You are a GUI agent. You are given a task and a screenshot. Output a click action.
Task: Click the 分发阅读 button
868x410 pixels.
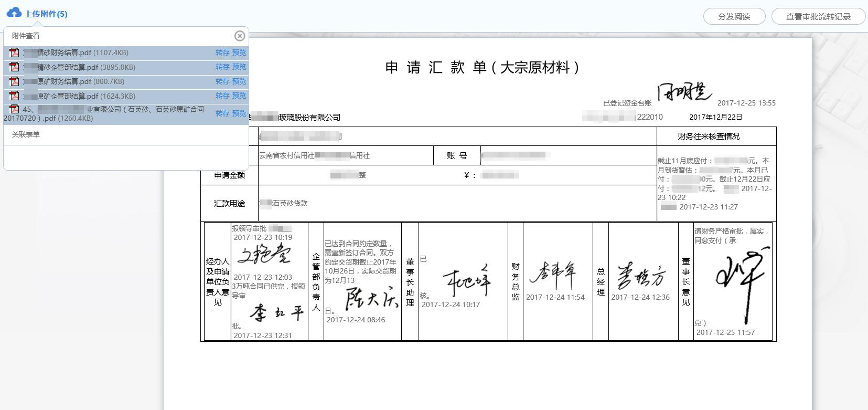pos(734,16)
